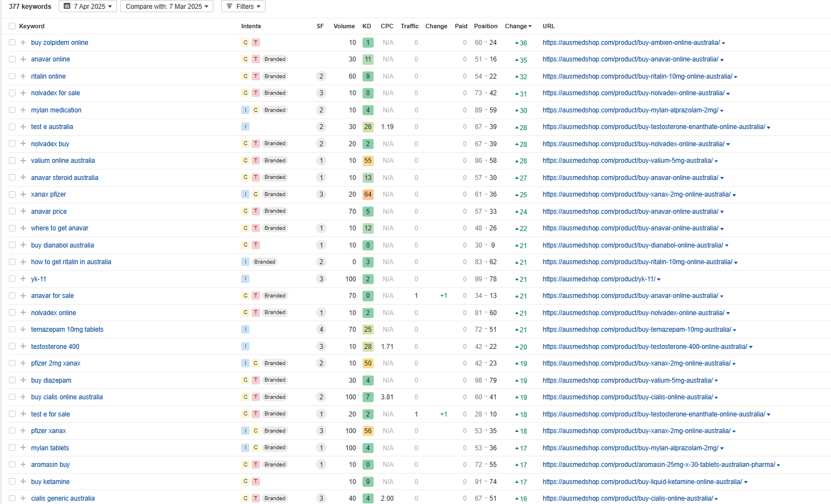The height and width of the screenshot is (504, 831).
Task: Open the Filters button
Action: click(243, 7)
